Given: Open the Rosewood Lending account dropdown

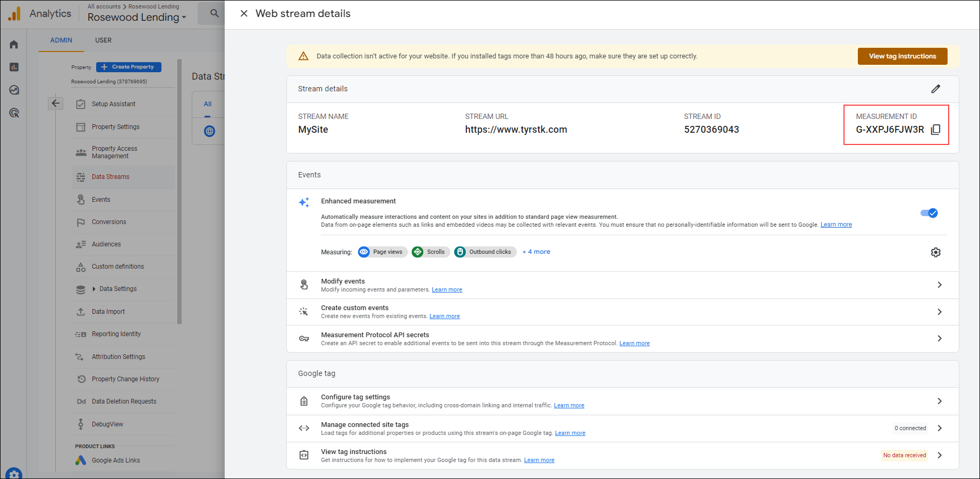Looking at the screenshot, I should click(x=137, y=18).
